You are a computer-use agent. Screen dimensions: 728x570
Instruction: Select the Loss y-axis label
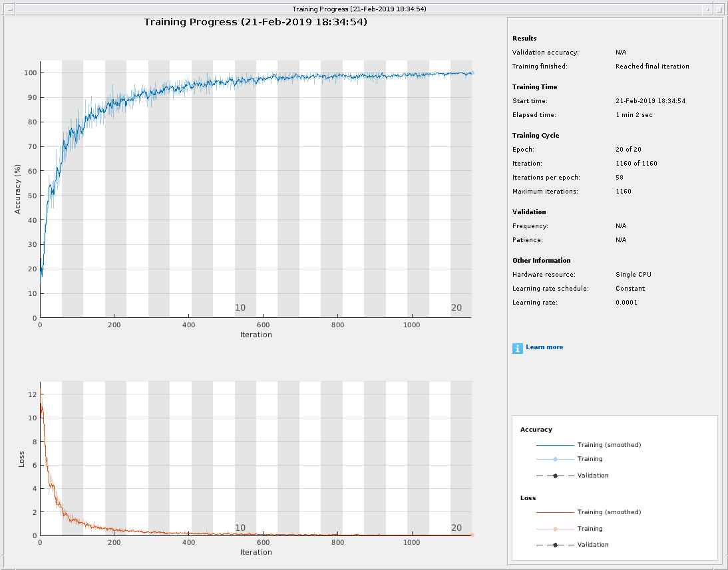click(x=21, y=459)
